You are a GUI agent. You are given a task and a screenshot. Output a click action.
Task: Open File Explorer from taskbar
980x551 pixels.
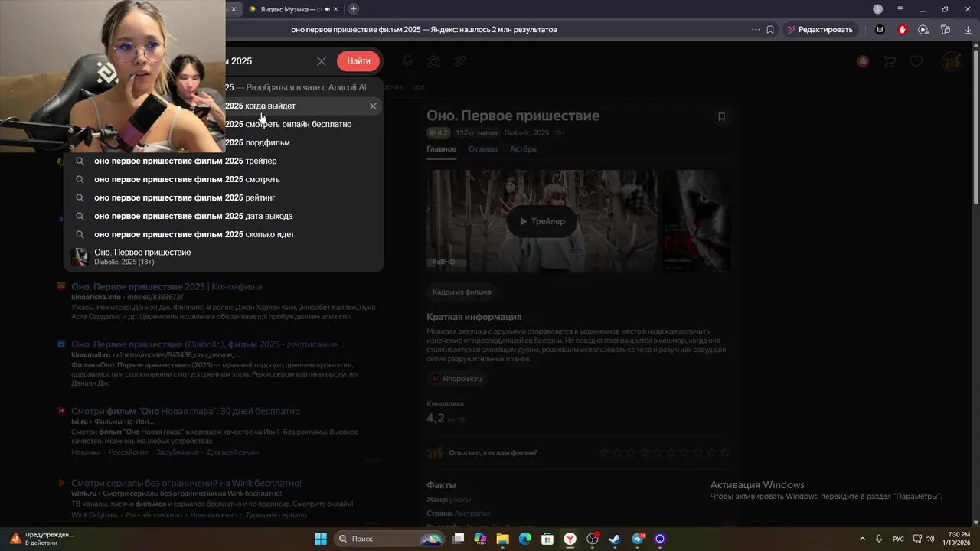point(502,539)
